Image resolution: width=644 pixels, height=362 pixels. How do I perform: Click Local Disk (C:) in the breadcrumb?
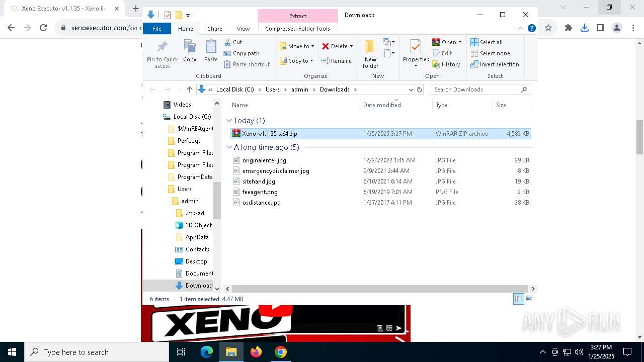[x=235, y=89]
